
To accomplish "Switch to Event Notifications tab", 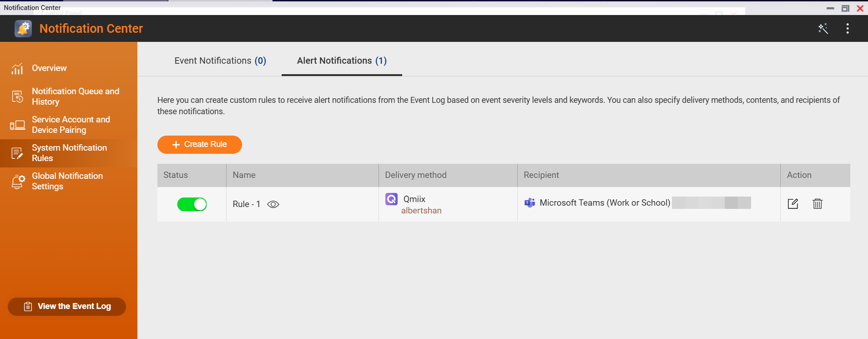I will (x=220, y=61).
